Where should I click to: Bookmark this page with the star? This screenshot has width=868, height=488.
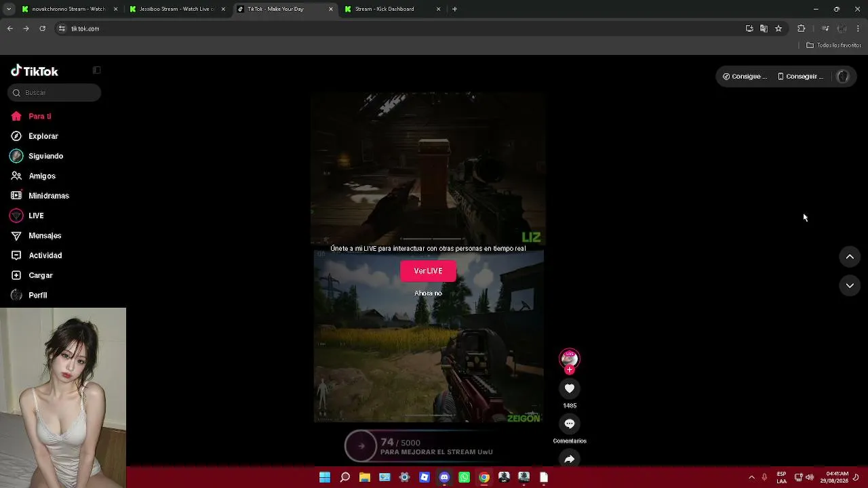point(778,28)
